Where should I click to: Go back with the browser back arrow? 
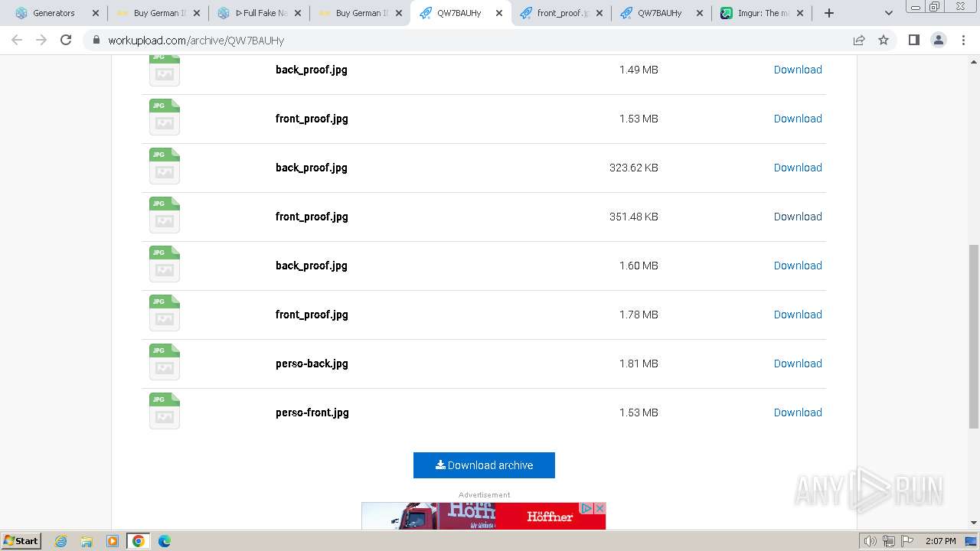click(17, 40)
